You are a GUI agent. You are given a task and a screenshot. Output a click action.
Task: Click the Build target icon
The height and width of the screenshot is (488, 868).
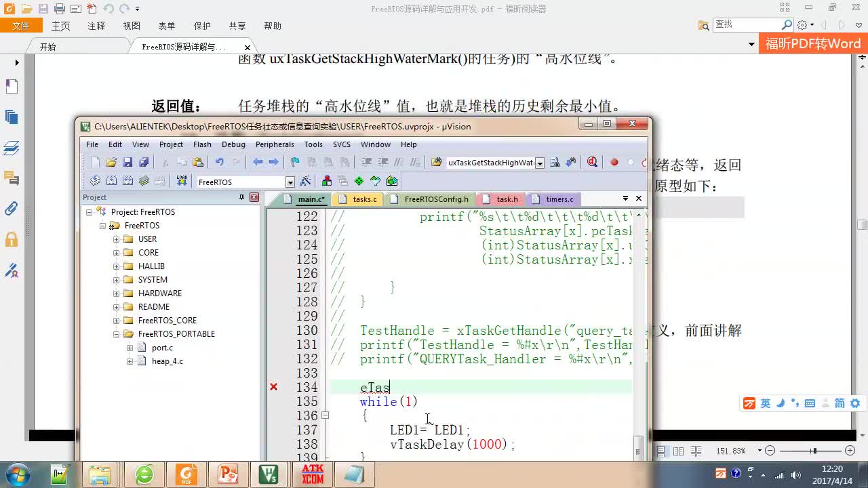[111, 181]
